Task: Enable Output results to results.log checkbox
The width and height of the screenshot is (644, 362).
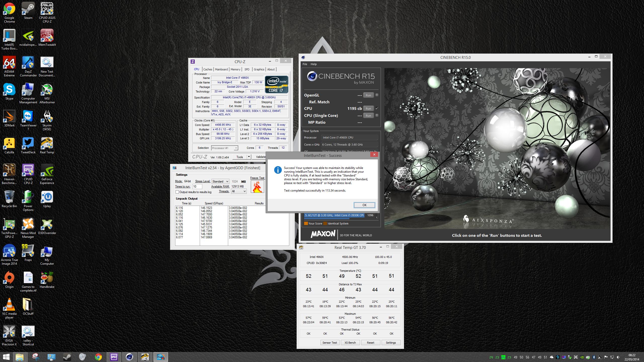Action: pos(177,192)
